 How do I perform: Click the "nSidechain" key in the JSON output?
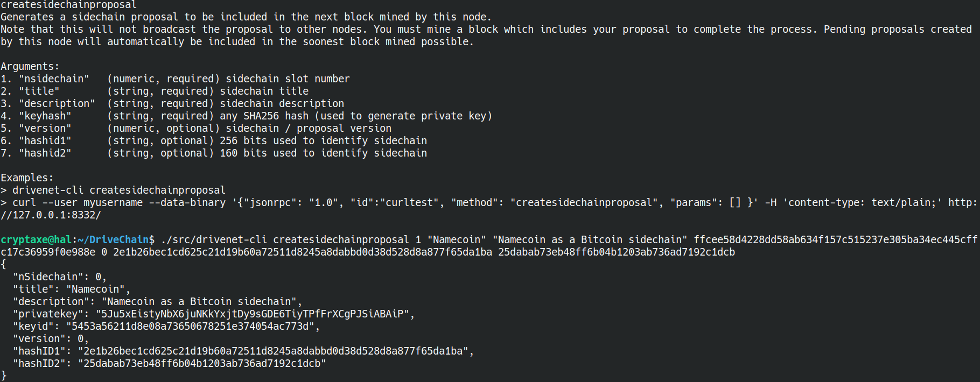point(51,277)
